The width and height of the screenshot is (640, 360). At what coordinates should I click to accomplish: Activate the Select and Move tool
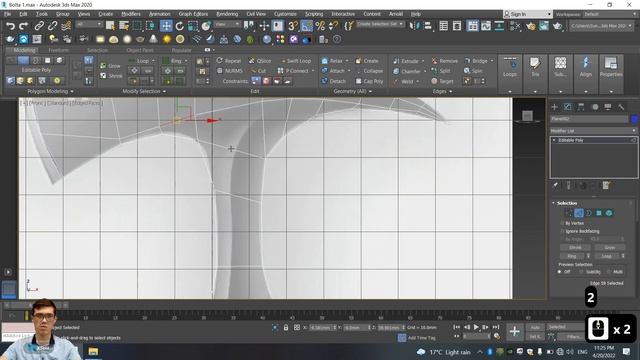click(x=166, y=26)
